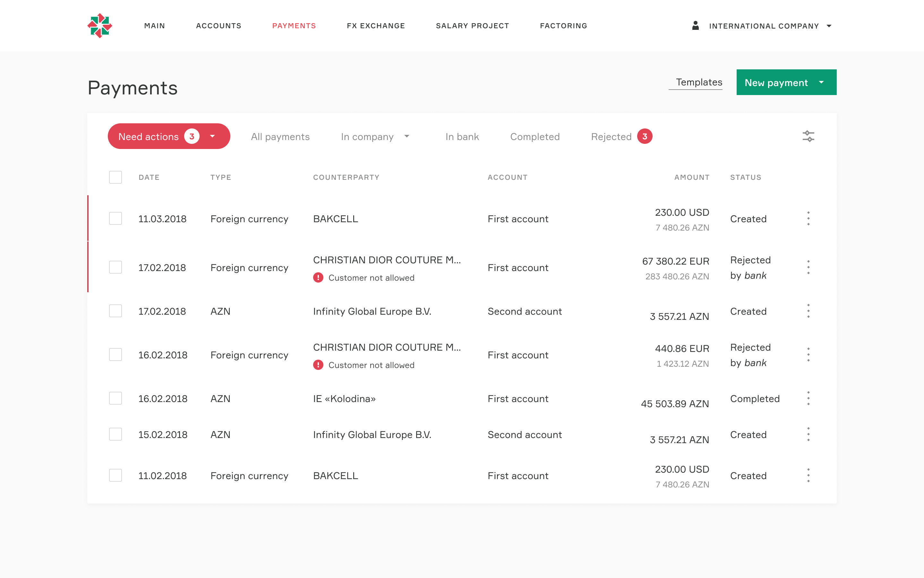Open the options menu for the 17.02.2018 Infinity Global row

[808, 311]
